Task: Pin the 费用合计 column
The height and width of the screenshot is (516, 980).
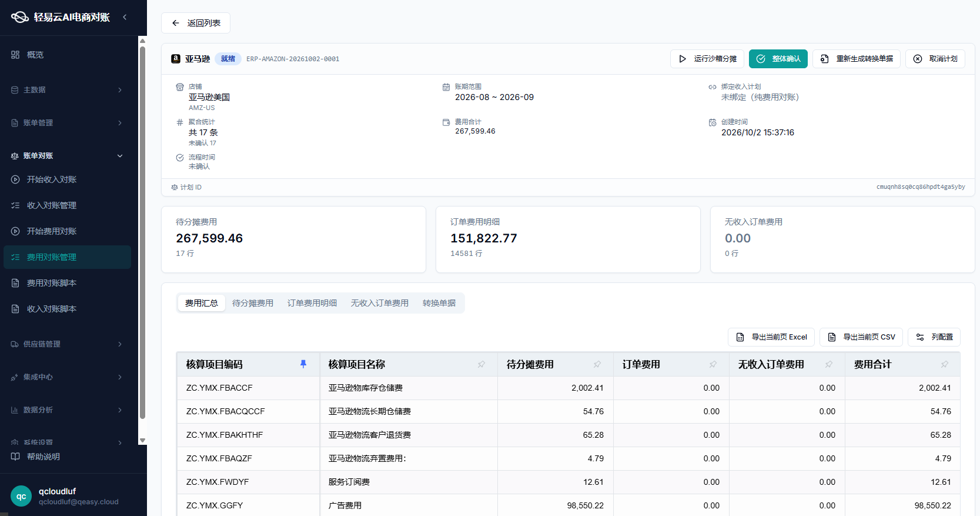Action: (945, 364)
